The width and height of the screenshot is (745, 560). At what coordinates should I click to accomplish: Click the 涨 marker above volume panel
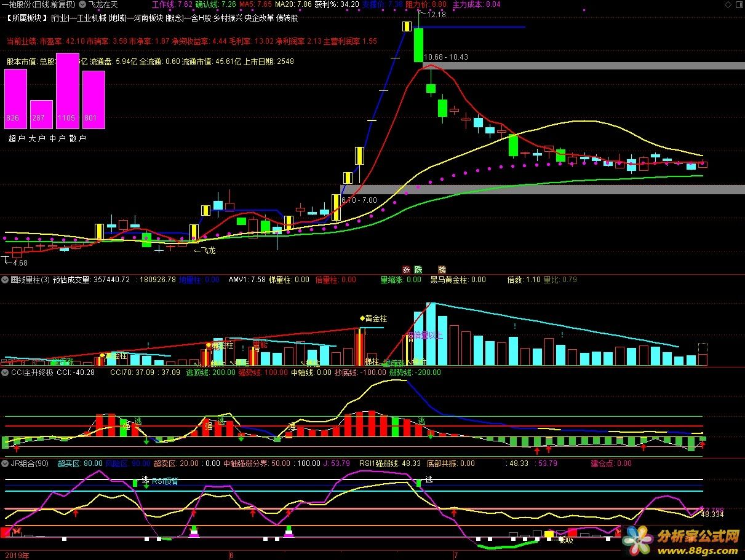(406, 269)
